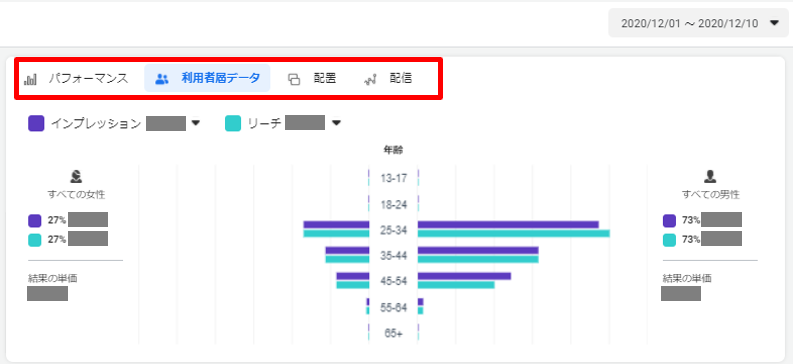The image size is (793, 364).
Task: Click the インプレッション metric label
Action: click(96, 123)
